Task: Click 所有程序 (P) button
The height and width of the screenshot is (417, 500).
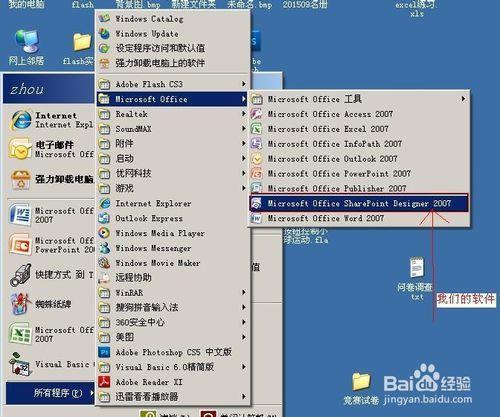Action: [x=50, y=393]
